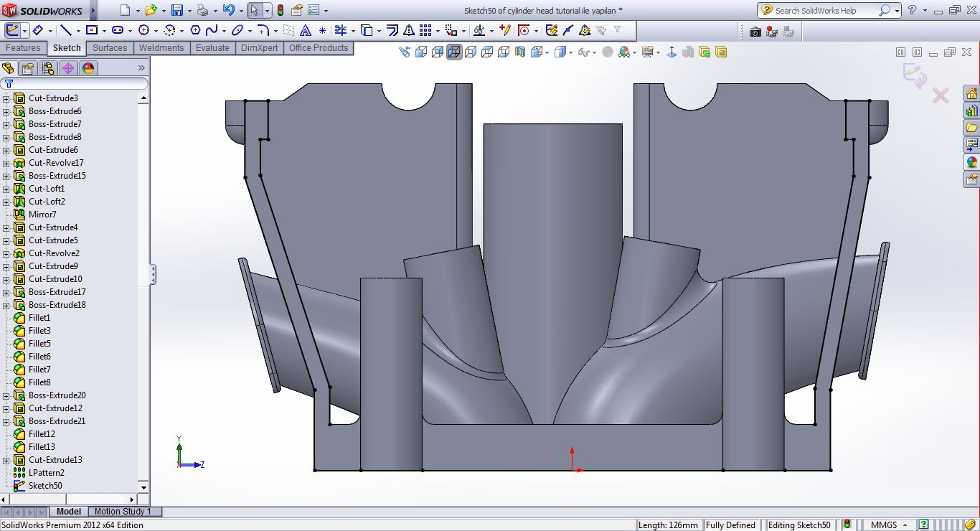Viewport: 980px width, 531px height.
Task: Select the Line sketch tool
Action: 66,30
